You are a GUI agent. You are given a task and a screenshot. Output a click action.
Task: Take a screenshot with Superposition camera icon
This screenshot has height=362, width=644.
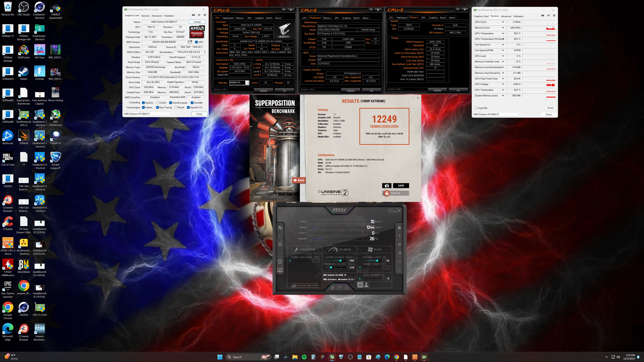(x=387, y=186)
